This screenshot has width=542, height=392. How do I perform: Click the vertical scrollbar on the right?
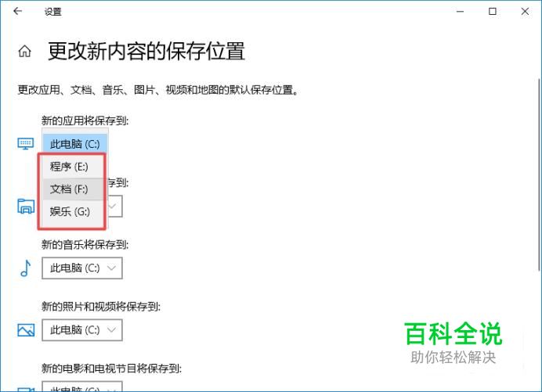[x=539, y=174]
